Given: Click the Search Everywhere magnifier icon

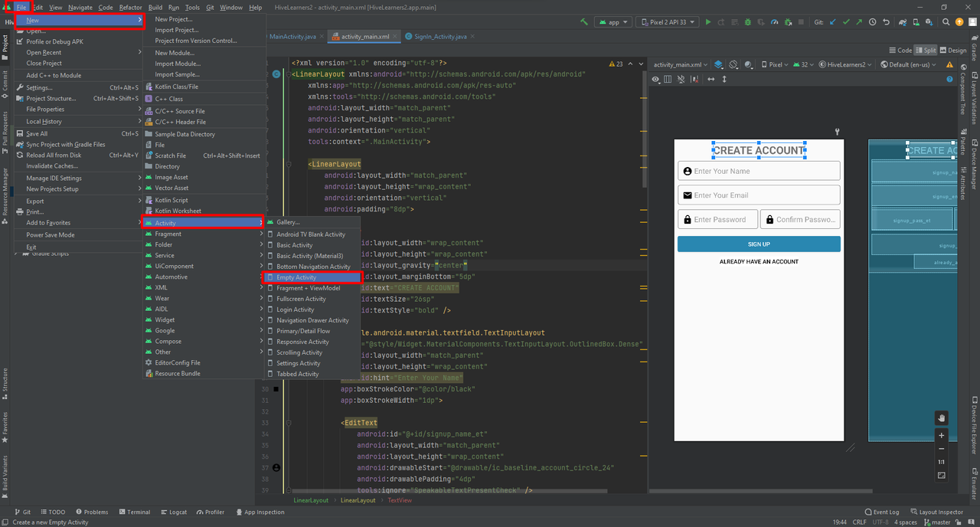Looking at the screenshot, I should pyautogui.click(x=946, y=22).
